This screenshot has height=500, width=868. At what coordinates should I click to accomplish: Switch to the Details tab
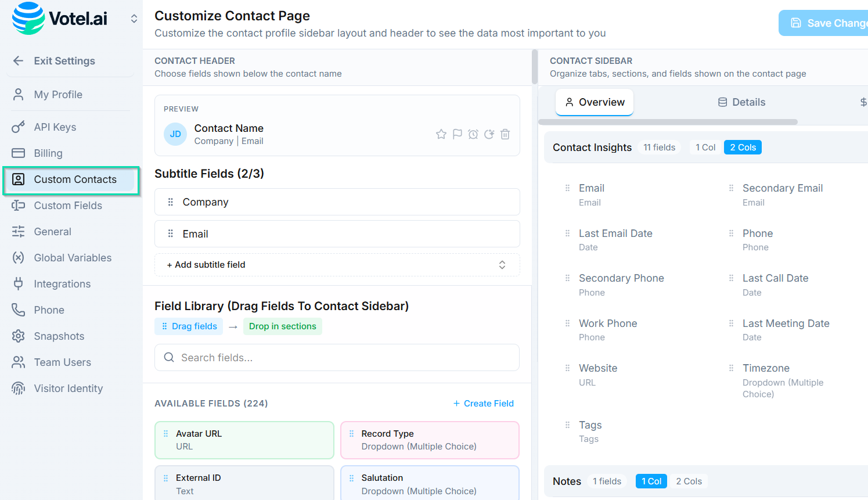click(741, 102)
